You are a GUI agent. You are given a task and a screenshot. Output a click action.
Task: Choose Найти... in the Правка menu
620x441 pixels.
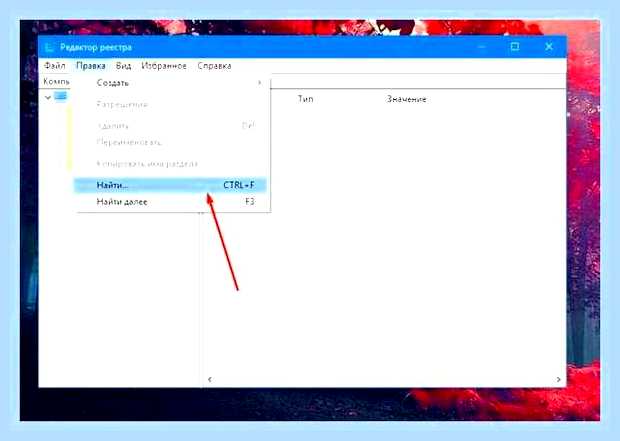click(x=170, y=185)
